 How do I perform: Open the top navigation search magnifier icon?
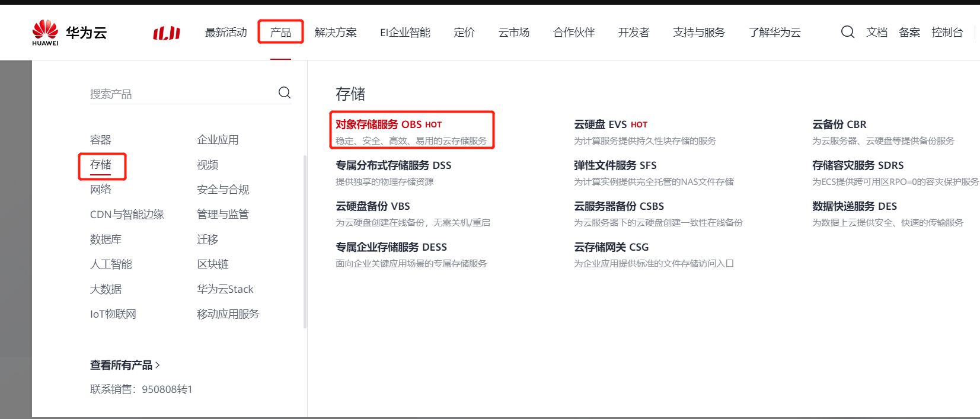[848, 32]
